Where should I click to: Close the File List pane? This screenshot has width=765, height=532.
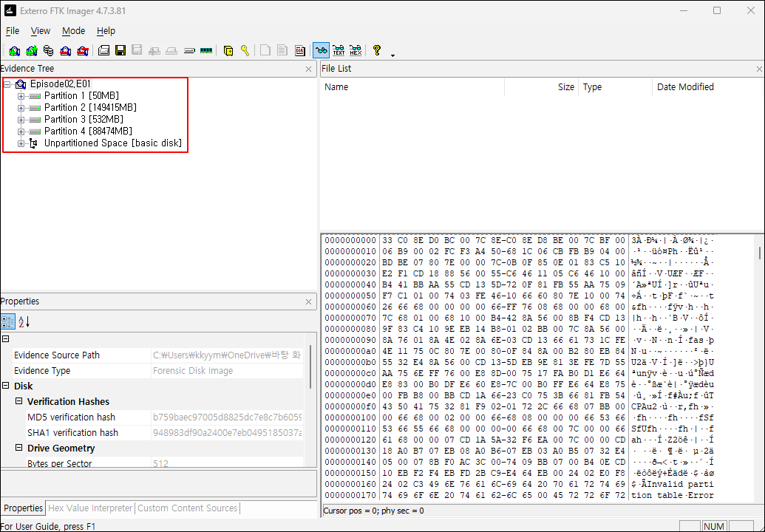(759, 69)
